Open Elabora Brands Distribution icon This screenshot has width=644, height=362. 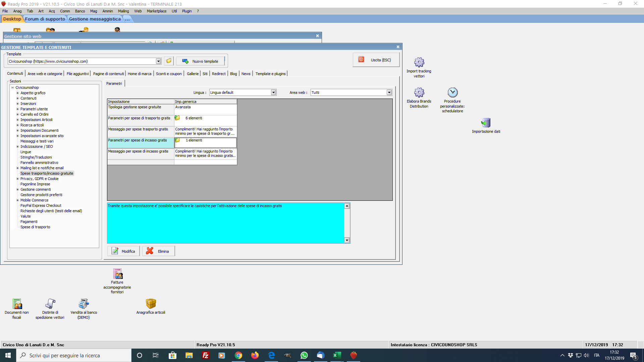tap(419, 98)
